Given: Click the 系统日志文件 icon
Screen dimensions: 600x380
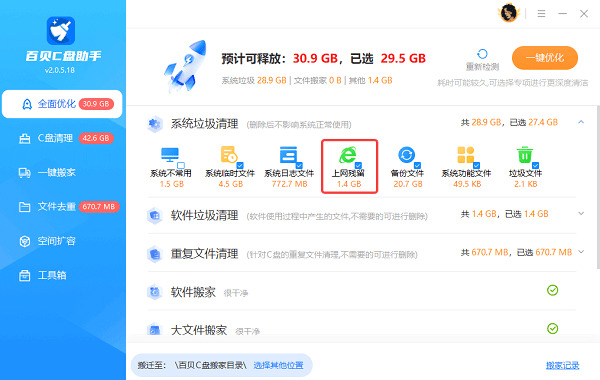Looking at the screenshot, I should [289, 155].
